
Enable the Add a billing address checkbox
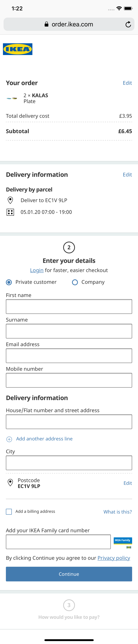9,511
